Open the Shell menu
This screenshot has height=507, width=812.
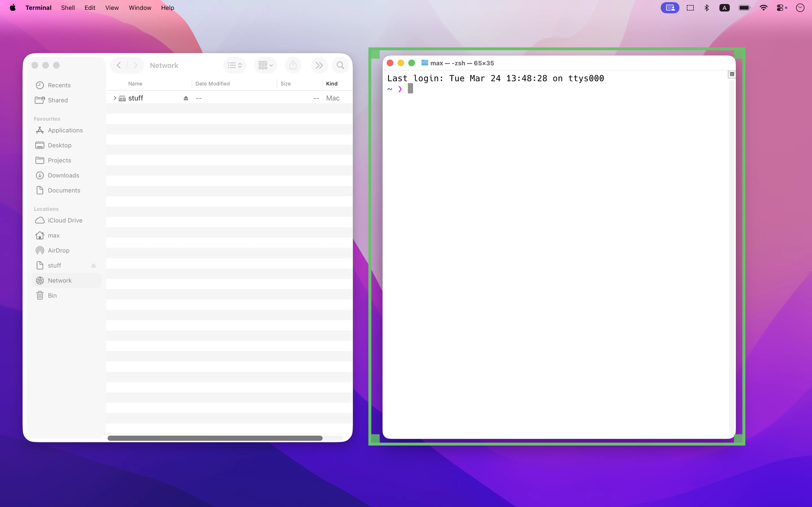[68, 8]
